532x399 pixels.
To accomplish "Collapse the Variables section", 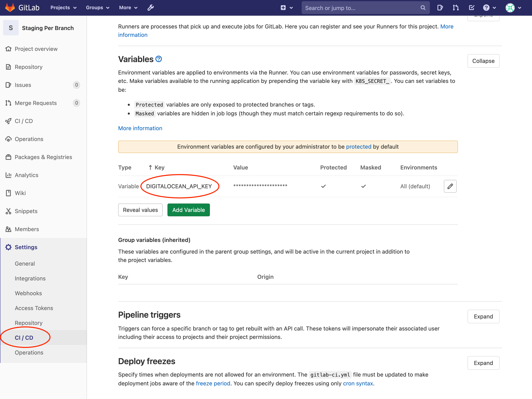I will pyautogui.click(x=483, y=61).
